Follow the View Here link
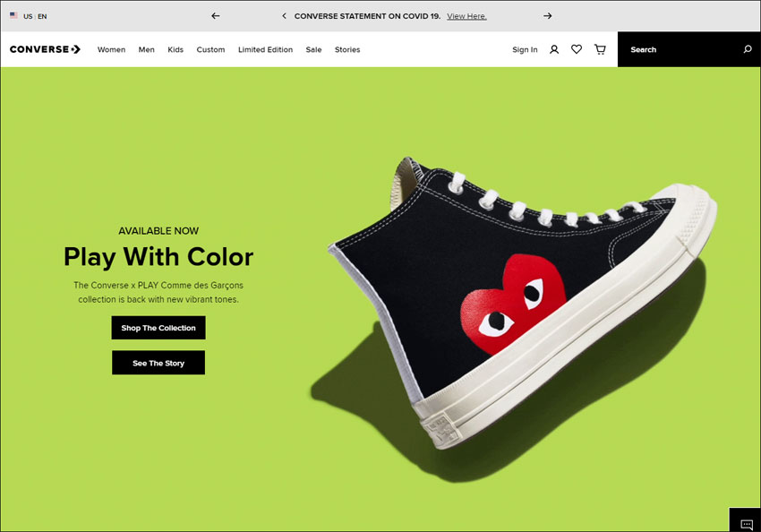Screen dimensions: 761x532 466,16
